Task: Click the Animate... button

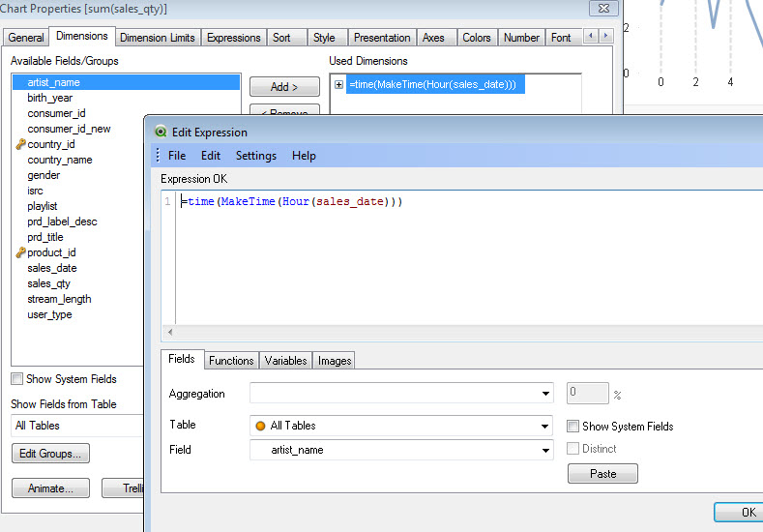Action: point(50,488)
